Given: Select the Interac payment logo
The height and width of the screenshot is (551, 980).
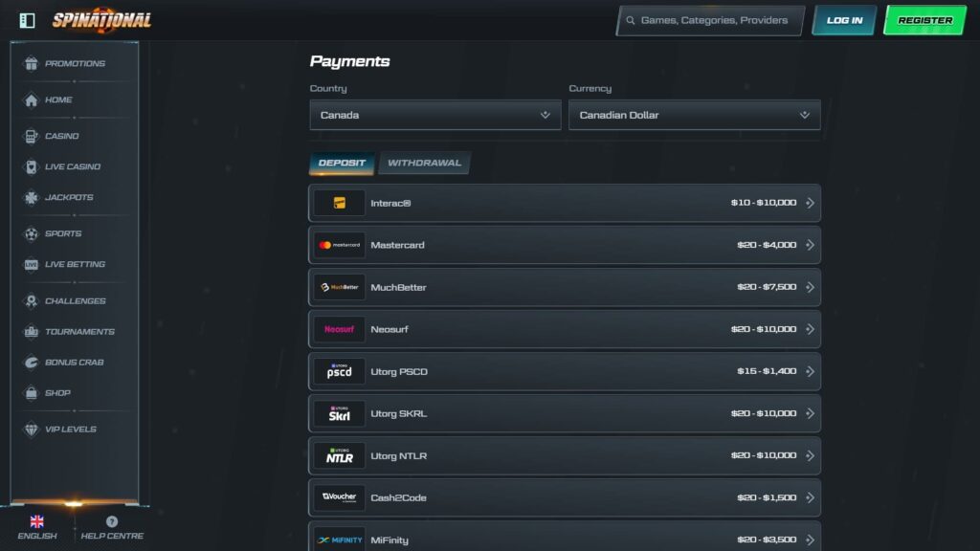Looking at the screenshot, I should [x=338, y=202].
